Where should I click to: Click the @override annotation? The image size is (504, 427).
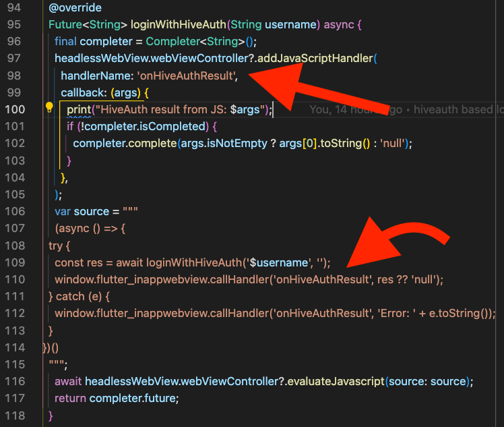pyautogui.click(x=75, y=7)
